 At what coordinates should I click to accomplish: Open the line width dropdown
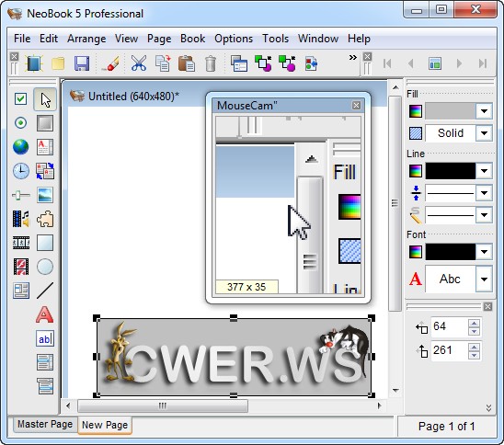point(484,193)
